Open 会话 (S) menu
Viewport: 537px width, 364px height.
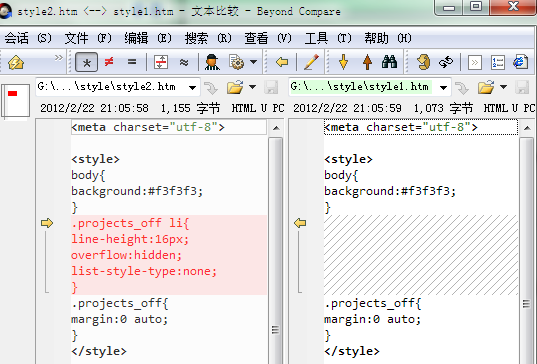(28, 38)
